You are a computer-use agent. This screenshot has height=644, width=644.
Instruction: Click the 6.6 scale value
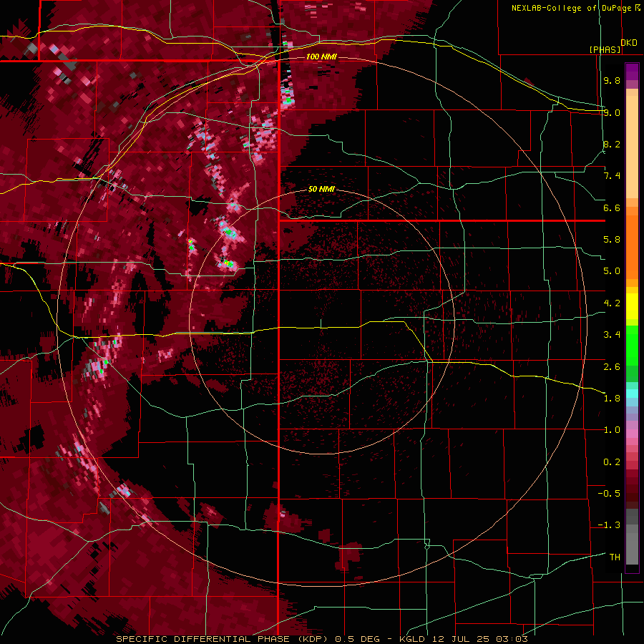point(612,208)
